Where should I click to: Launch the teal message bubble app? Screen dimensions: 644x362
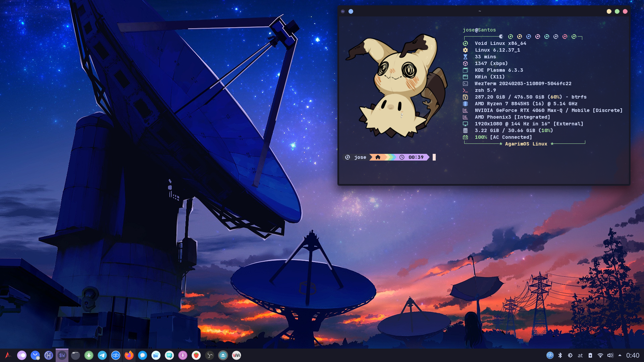(x=169, y=355)
